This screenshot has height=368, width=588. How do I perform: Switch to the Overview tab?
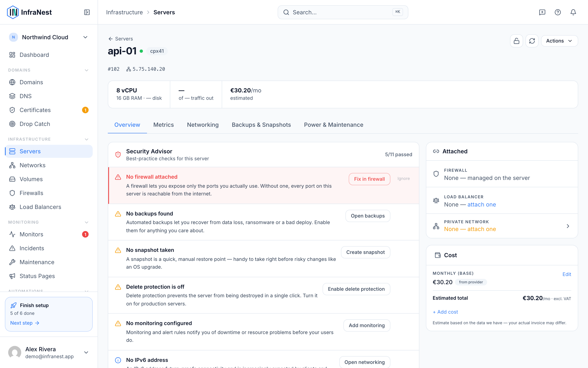point(127,125)
